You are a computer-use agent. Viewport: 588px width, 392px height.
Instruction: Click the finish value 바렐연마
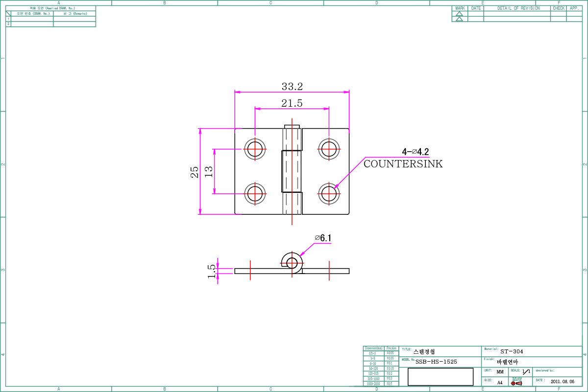coord(507,362)
